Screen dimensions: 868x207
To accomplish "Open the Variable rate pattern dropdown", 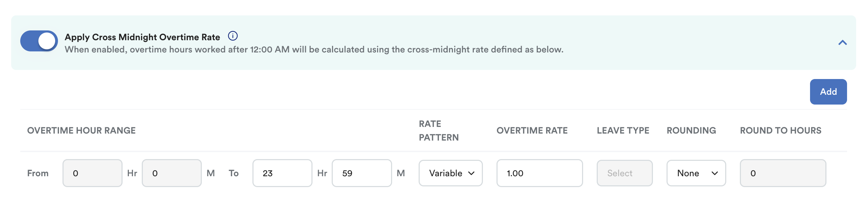I will coord(451,173).
